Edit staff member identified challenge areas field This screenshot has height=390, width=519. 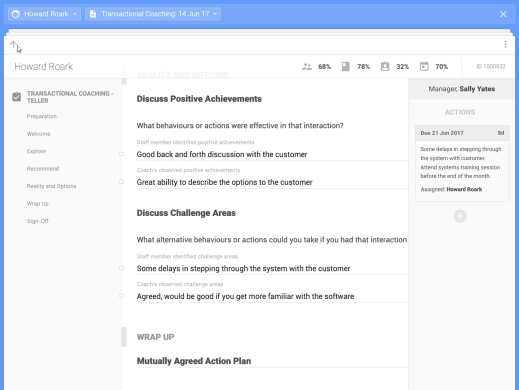point(272,268)
